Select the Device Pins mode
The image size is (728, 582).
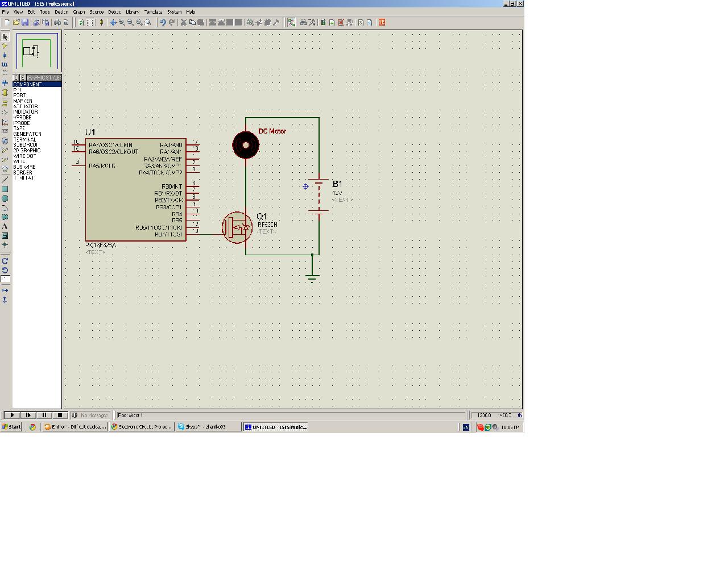(5, 113)
